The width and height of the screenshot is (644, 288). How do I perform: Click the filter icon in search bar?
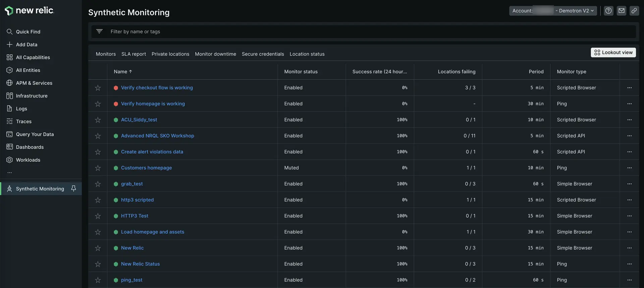(x=99, y=31)
